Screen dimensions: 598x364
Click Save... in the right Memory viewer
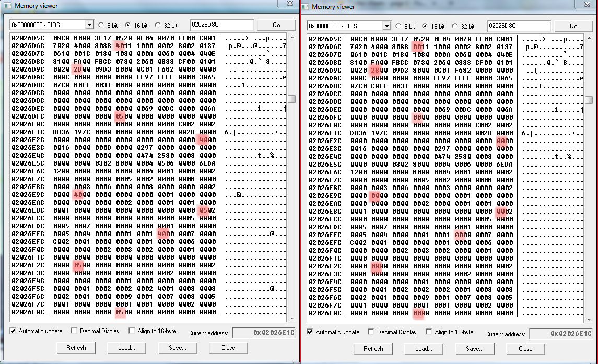pyautogui.click(x=475, y=349)
